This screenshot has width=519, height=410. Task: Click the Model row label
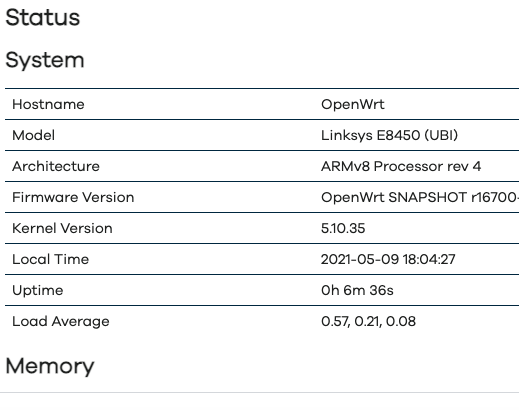coord(33,135)
